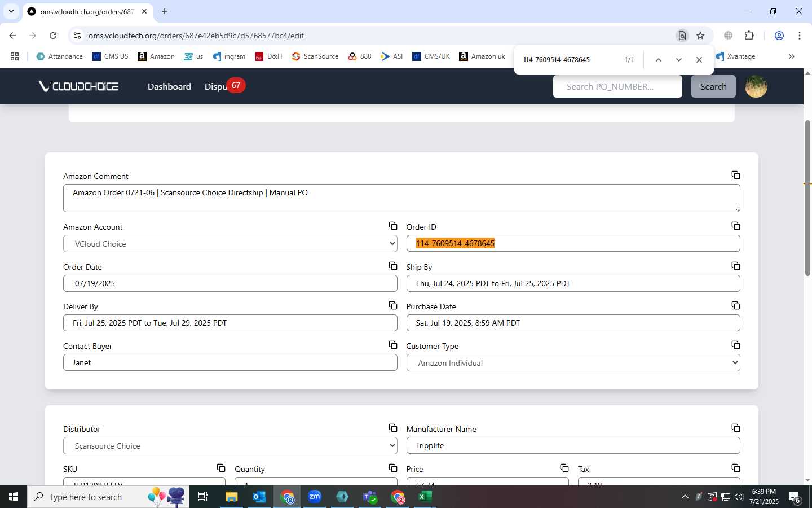Show hidden system tray icons
The image size is (812, 508).
coord(685,497)
